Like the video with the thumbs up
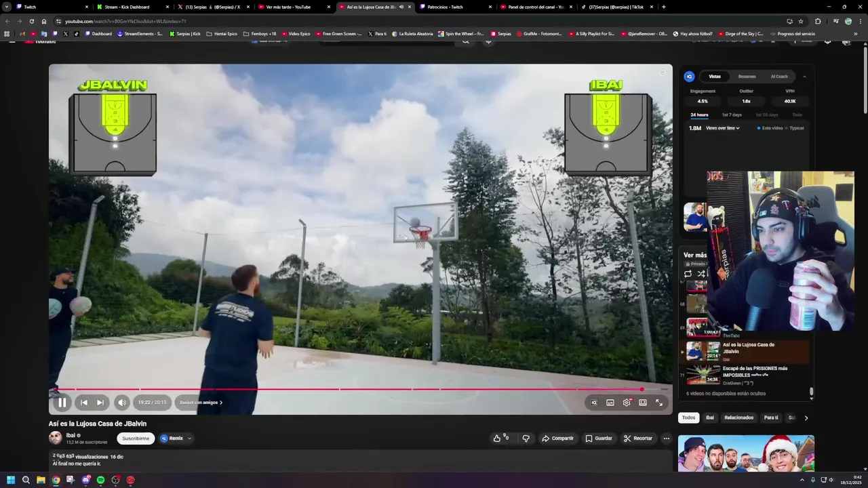This screenshot has width=868, height=488. click(x=500, y=439)
